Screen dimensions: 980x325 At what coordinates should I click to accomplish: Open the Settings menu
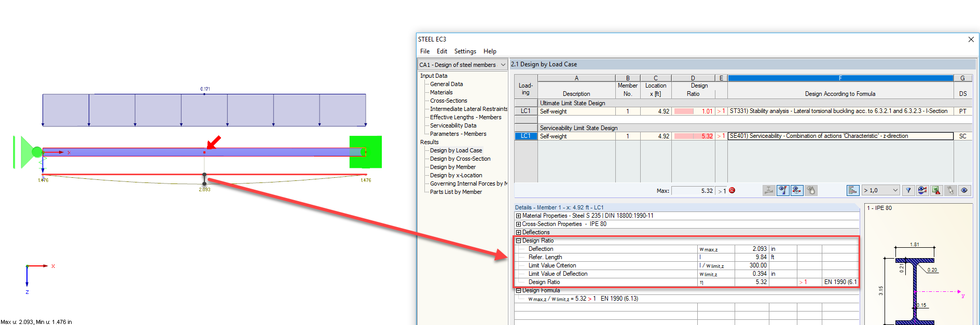coord(465,51)
